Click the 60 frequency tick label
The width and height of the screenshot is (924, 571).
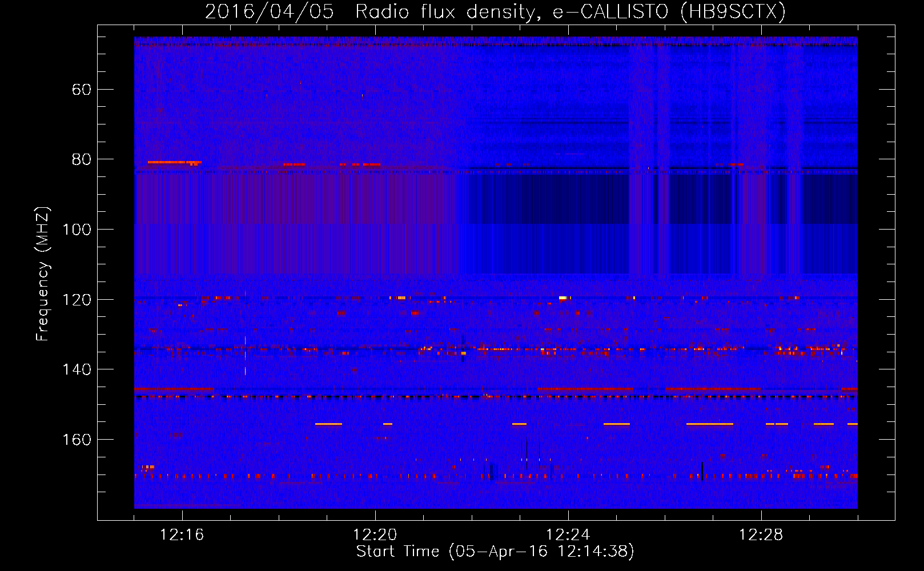(x=82, y=90)
